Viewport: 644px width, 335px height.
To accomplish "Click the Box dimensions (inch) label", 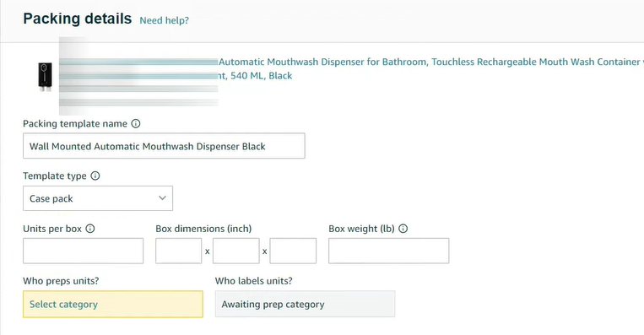I will click(203, 229).
